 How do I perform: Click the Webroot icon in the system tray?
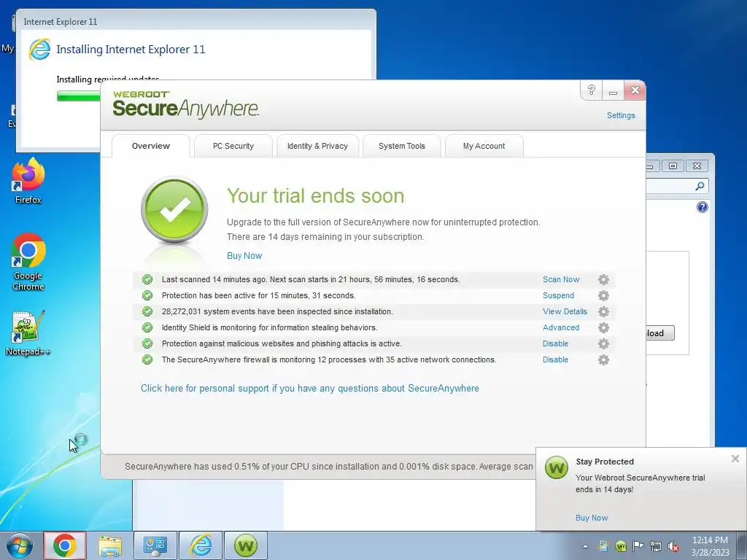(x=620, y=547)
